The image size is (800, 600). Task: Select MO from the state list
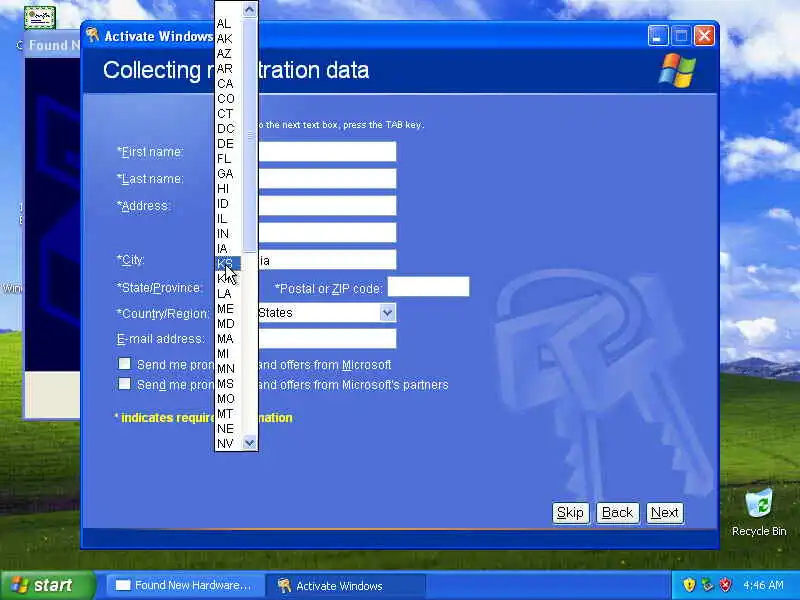pos(228,398)
